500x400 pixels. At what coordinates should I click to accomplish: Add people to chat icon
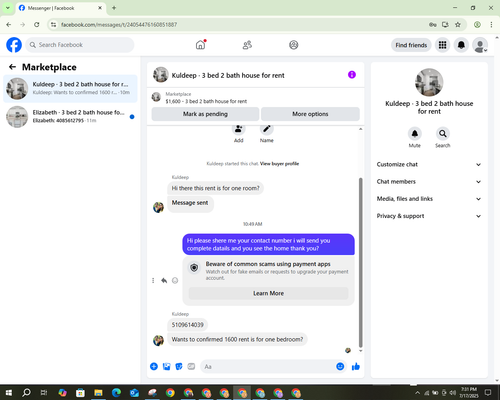pyautogui.click(x=239, y=129)
